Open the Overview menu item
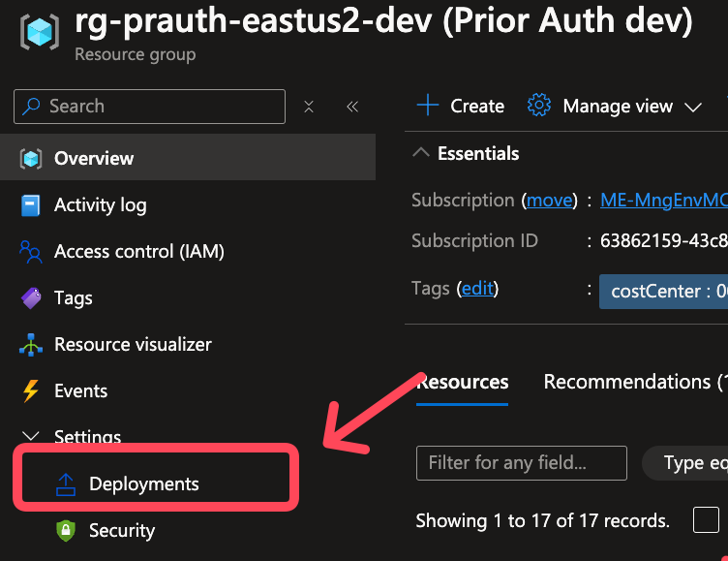The image size is (728, 561). pyautogui.click(x=188, y=157)
